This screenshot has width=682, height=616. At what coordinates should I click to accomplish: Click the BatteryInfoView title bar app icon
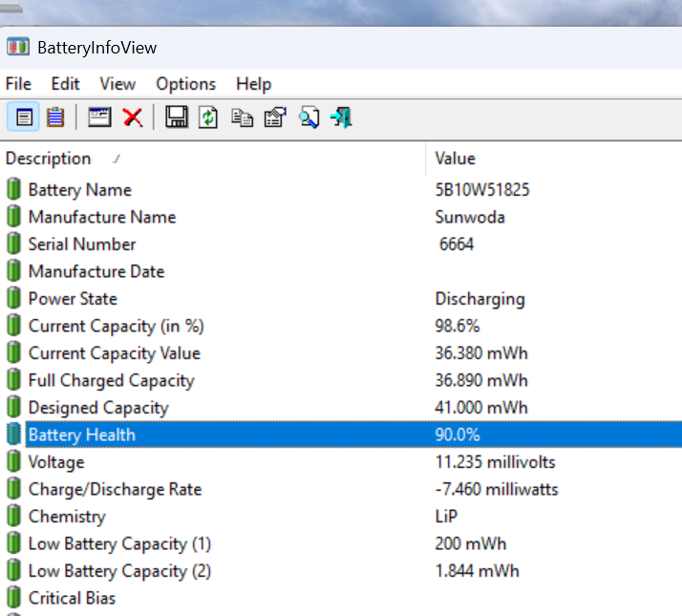pyautogui.click(x=18, y=47)
